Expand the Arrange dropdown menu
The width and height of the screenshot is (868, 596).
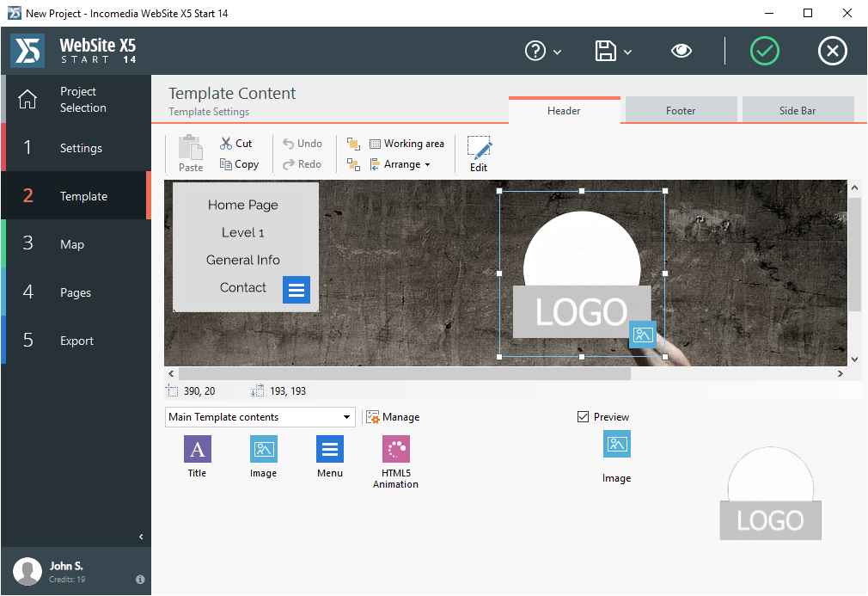[x=400, y=164]
